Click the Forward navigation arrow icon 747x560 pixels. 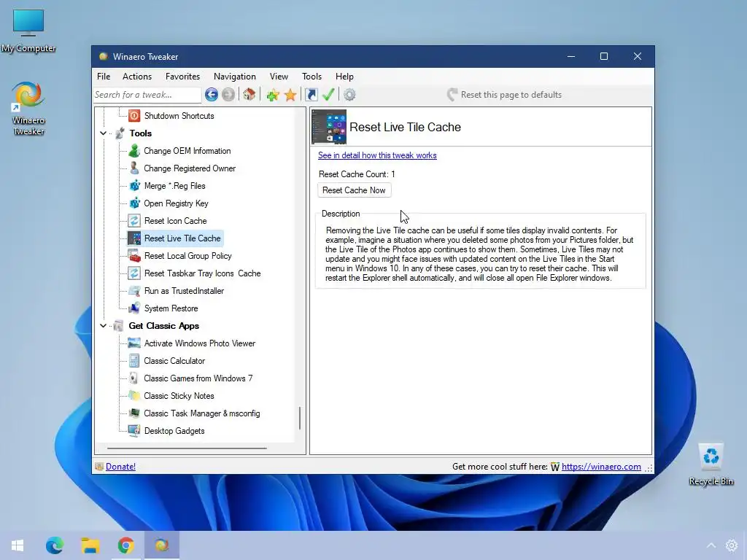pos(228,95)
